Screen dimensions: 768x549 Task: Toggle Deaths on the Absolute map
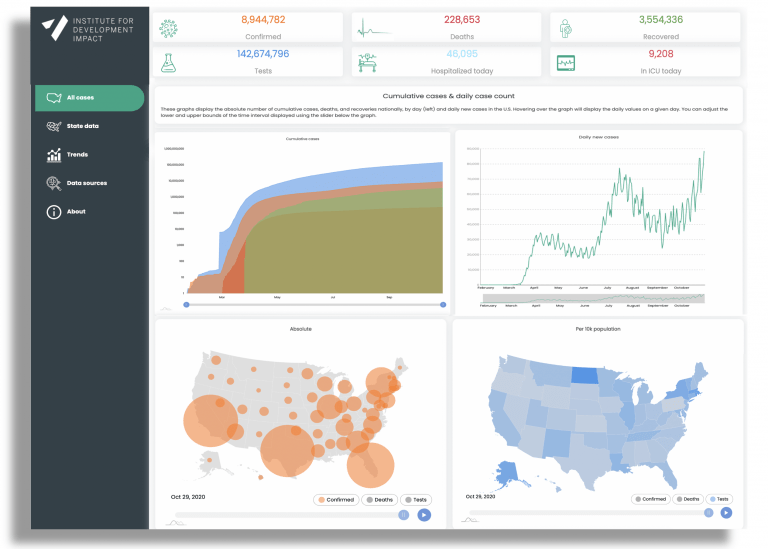[x=380, y=500]
